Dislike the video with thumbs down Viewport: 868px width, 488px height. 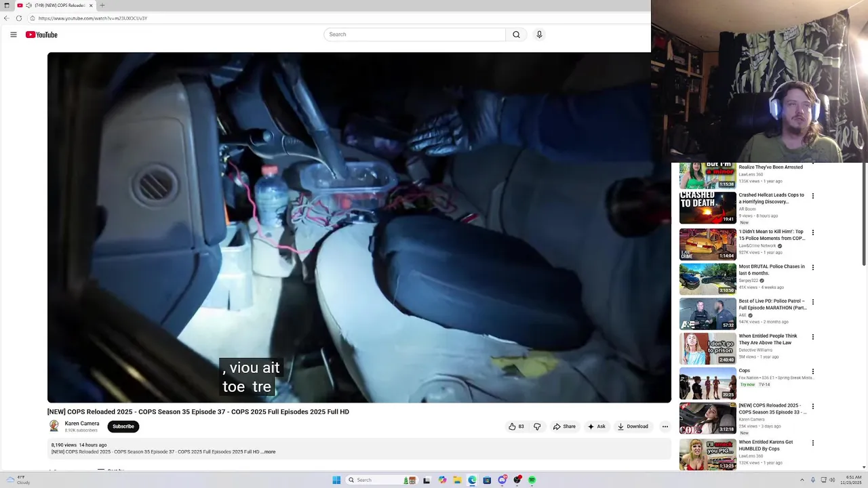pos(537,426)
